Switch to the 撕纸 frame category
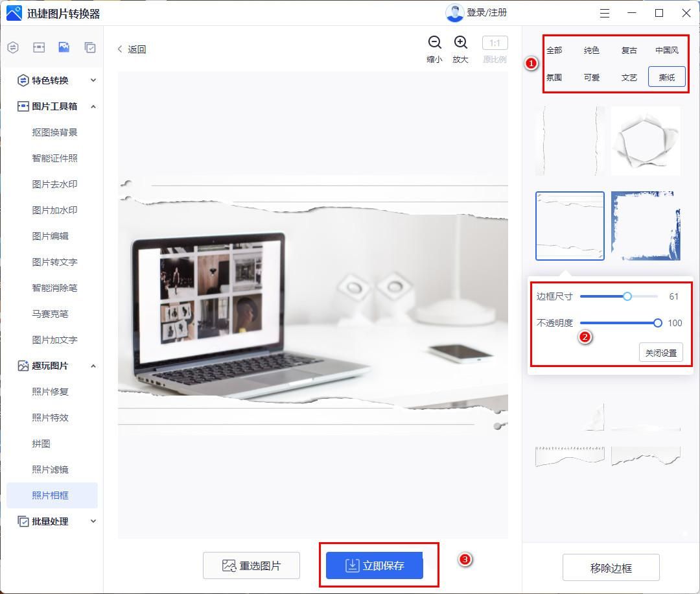 pos(666,77)
